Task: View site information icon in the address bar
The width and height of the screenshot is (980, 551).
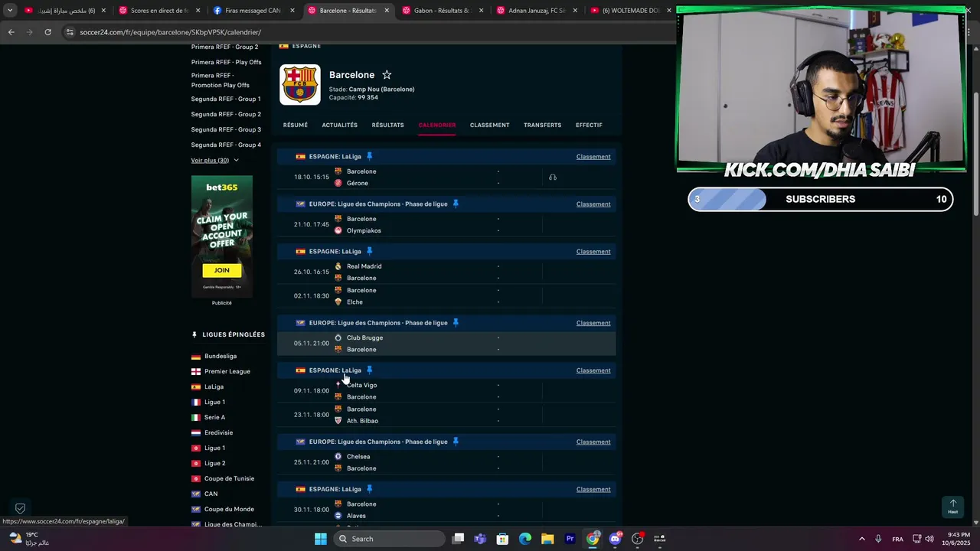Action: [70, 32]
